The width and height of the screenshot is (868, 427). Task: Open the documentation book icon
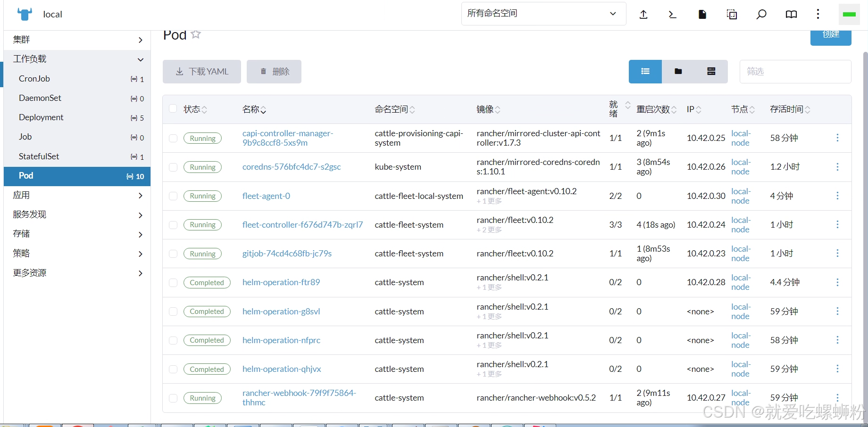click(791, 15)
